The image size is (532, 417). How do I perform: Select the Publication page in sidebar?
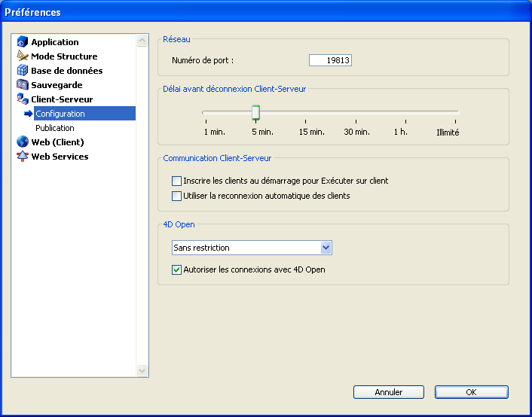coord(55,128)
